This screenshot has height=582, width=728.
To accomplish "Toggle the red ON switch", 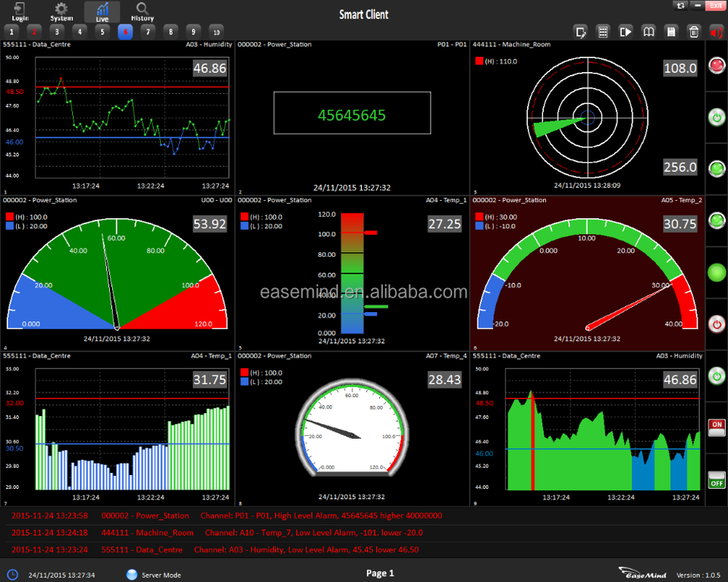I will pyautogui.click(x=716, y=427).
